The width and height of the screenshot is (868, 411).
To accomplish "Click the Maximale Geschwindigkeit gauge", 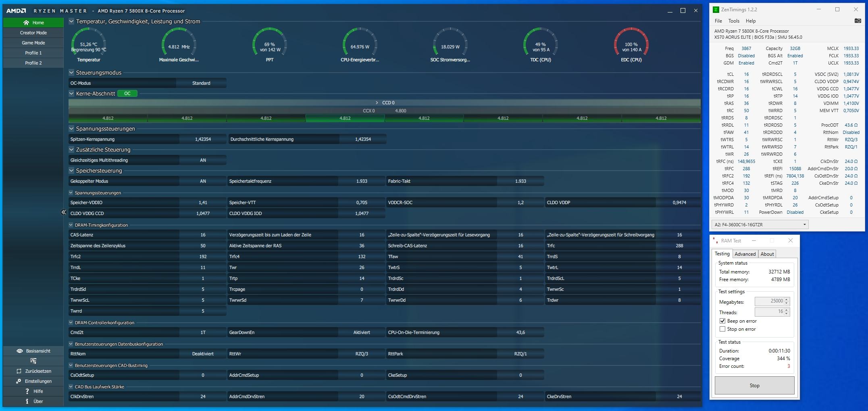I will pos(179,45).
